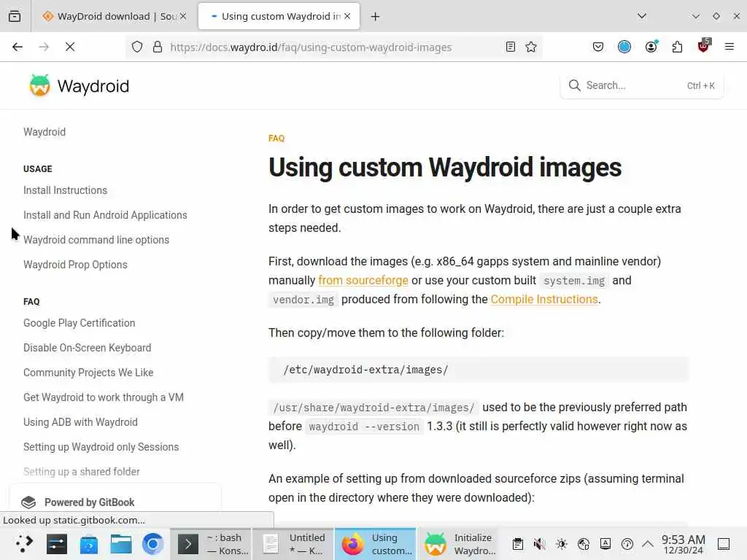Open the clipboard tray icon
Viewport: 747px width, 560px height.
[x=518, y=544]
